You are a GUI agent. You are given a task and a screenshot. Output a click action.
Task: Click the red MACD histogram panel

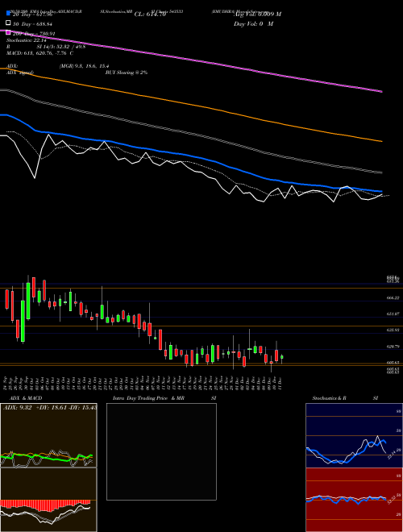[48, 500]
